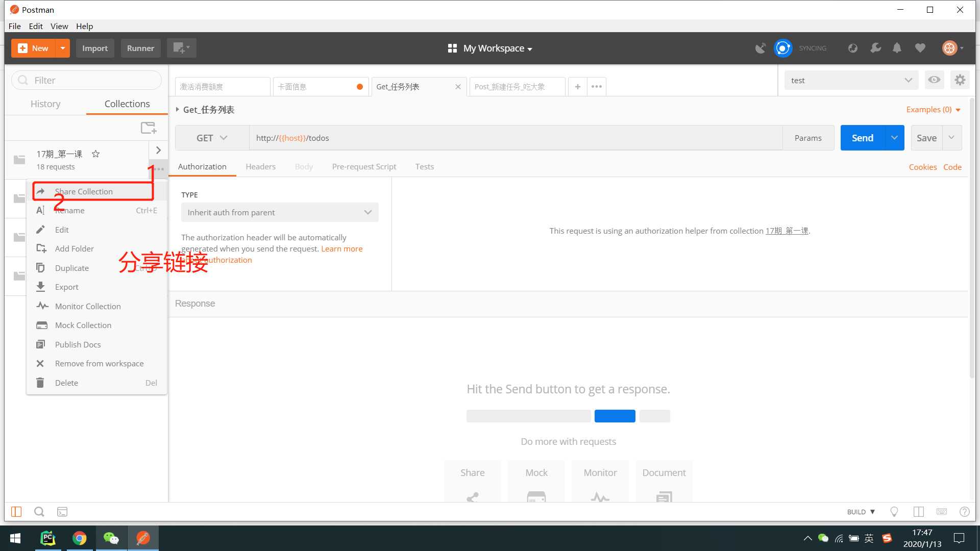Open the test environment dropdown
This screenshot has height=551, width=980.
click(851, 80)
